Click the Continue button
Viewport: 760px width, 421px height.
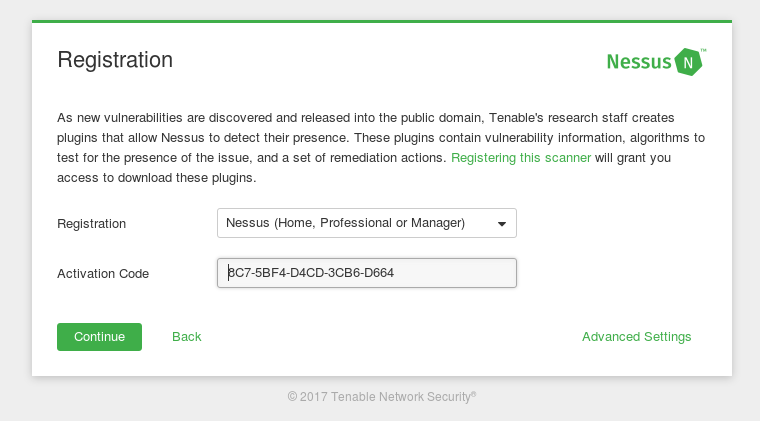99,337
